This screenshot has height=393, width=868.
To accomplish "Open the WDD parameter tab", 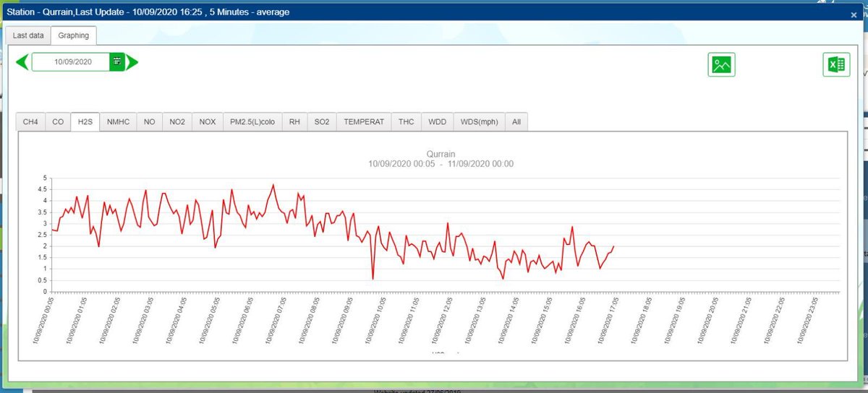I will click(437, 122).
